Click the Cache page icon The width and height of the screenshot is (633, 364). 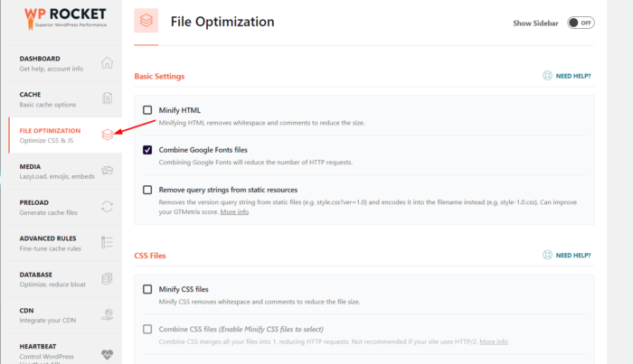point(107,98)
